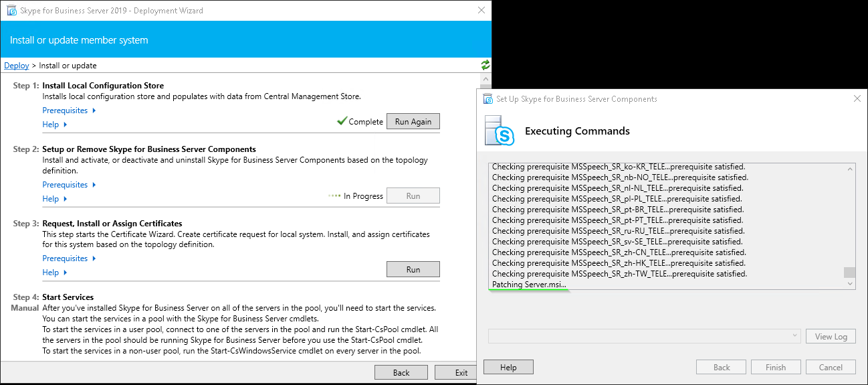This screenshot has width=868, height=385.
Task: Click the green Complete checkmark in Step 1
Action: point(342,121)
